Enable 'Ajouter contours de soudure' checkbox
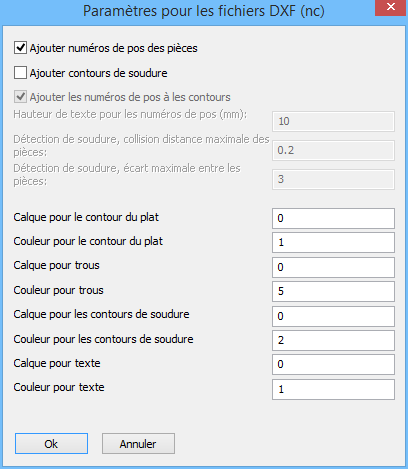The width and height of the screenshot is (408, 469). [20, 73]
